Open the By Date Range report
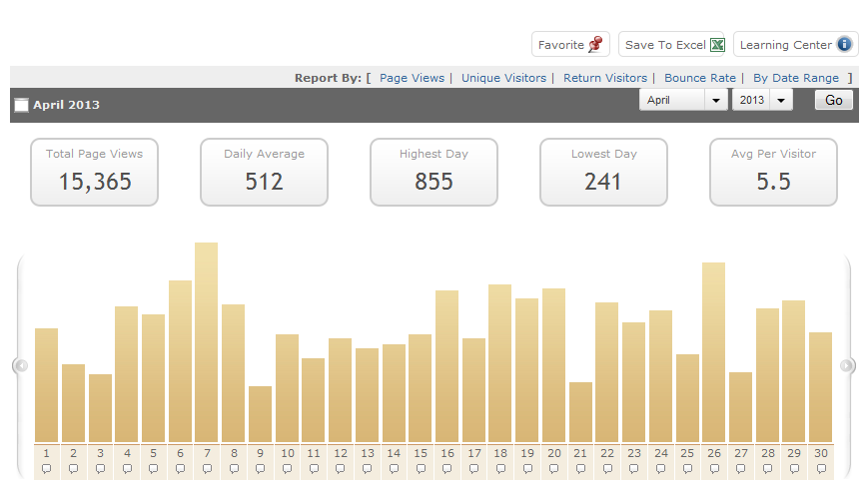The width and height of the screenshot is (868, 491). [x=795, y=78]
